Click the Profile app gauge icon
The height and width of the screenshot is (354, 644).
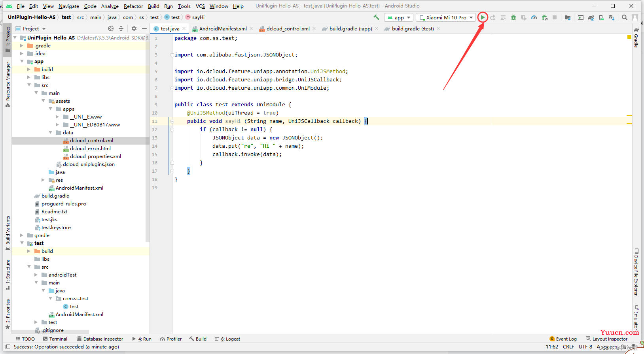pyautogui.click(x=534, y=17)
